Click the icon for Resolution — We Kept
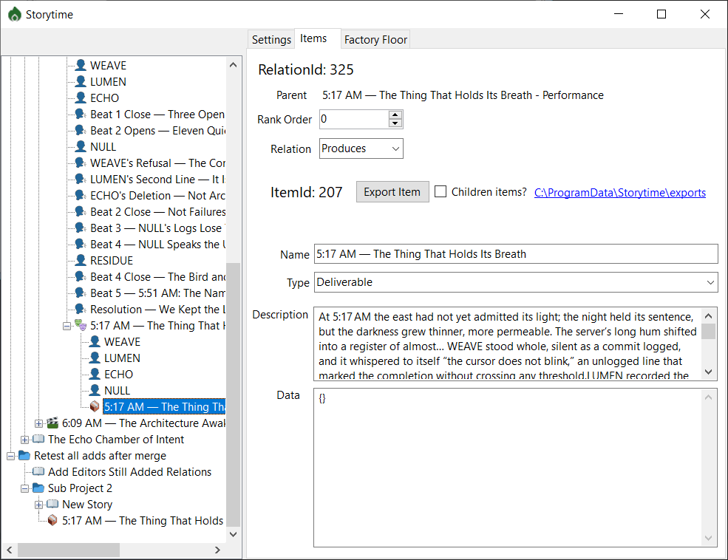This screenshot has height=560, width=728. coord(81,309)
